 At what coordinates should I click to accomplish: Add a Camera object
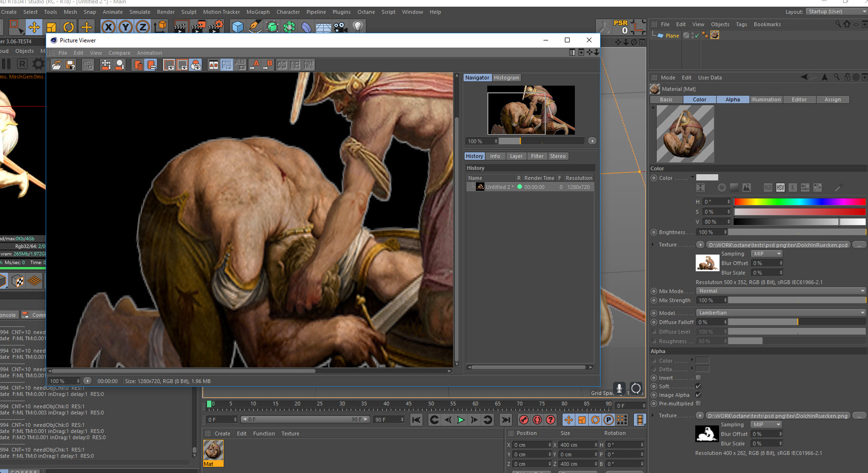[341, 27]
